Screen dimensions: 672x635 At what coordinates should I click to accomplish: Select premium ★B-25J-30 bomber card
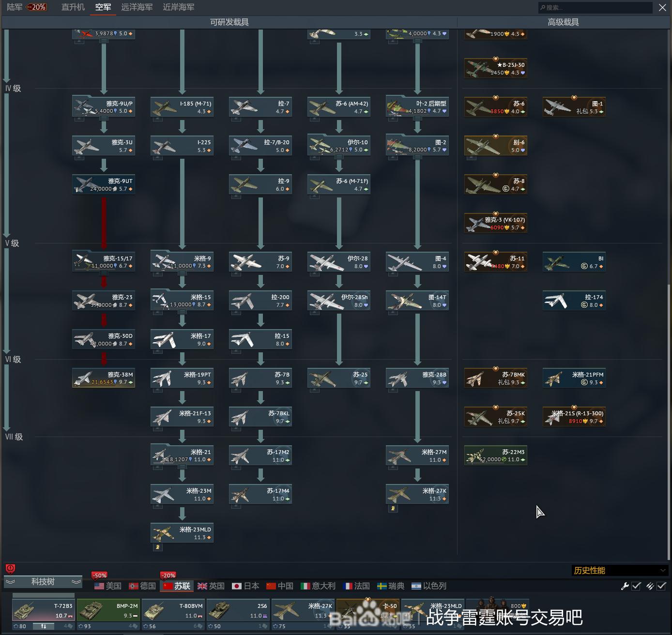496,68
